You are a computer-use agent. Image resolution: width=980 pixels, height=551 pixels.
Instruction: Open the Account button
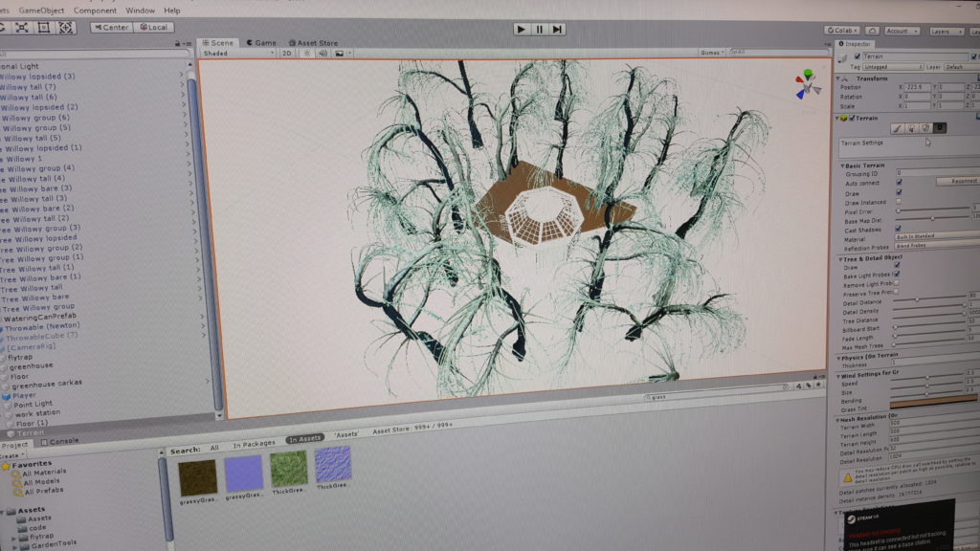pos(902,31)
